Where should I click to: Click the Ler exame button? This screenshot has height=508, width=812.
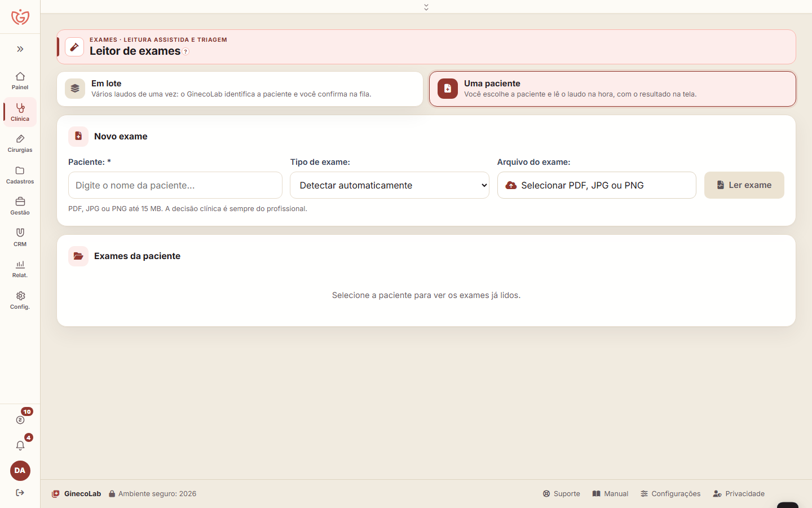[744, 185]
